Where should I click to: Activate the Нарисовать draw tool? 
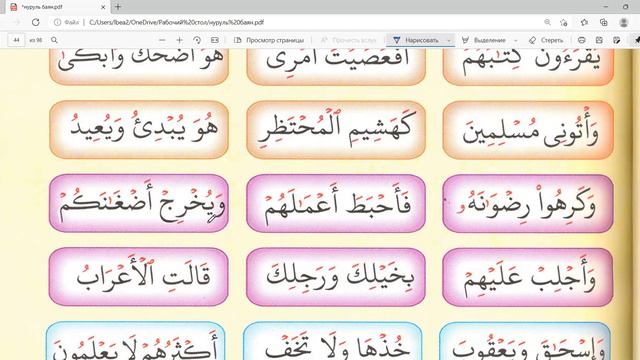pyautogui.click(x=416, y=40)
